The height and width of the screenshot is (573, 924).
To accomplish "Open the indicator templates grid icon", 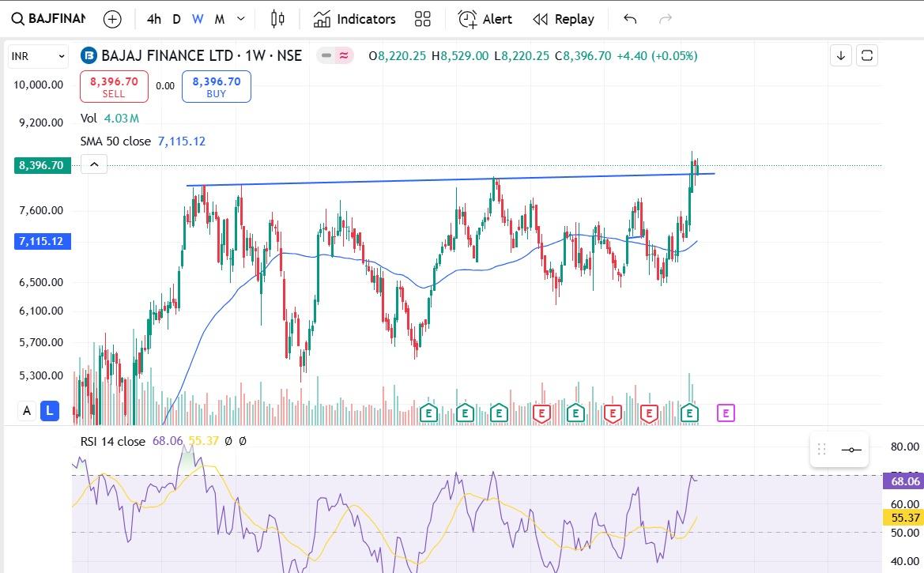I will [423, 19].
